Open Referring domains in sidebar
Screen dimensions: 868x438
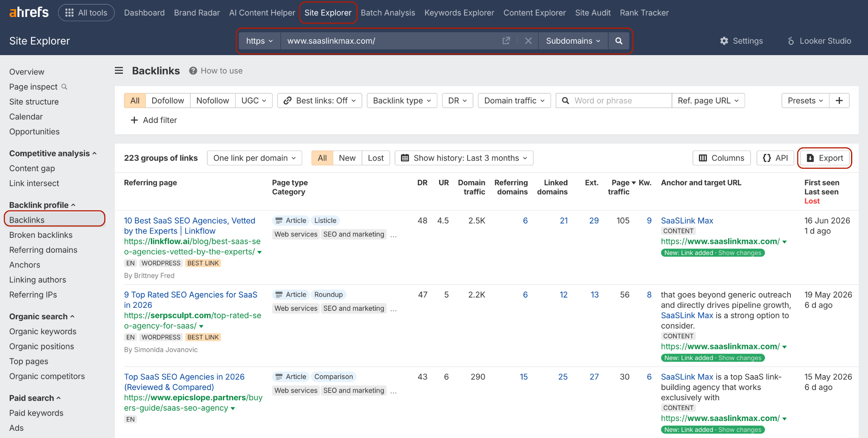(x=43, y=250)
